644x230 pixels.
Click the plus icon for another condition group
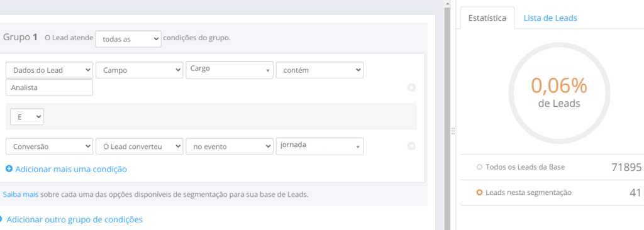(1, 219)
